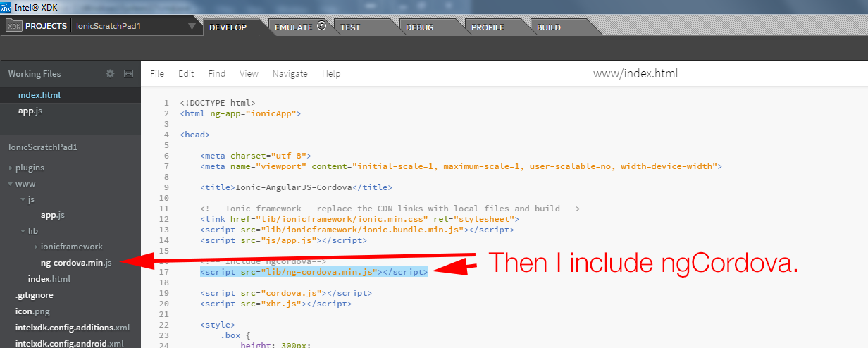The width and height of the screenshot is (868, 348).
Task: Open index.html in the www folder
Action: (49, 279)
